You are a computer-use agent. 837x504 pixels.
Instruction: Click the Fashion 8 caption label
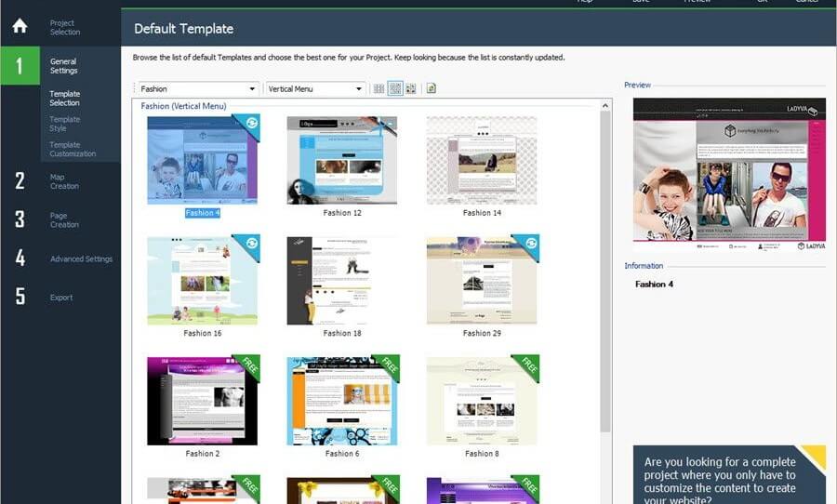(482, 454)
